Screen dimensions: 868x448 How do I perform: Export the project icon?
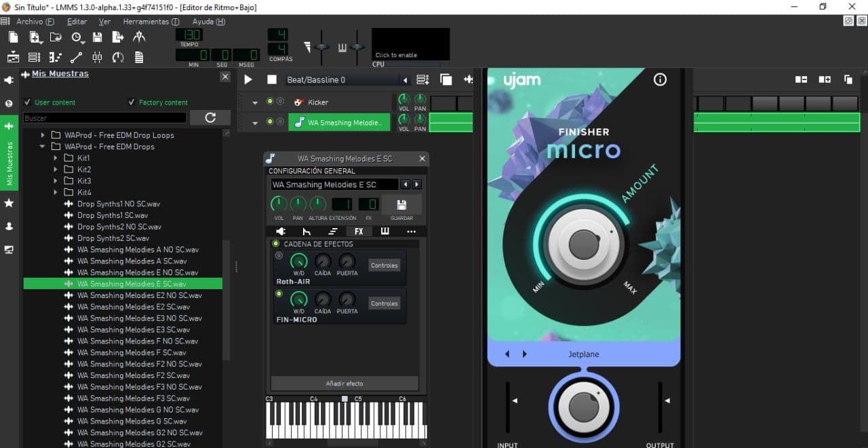click(118, 37)
